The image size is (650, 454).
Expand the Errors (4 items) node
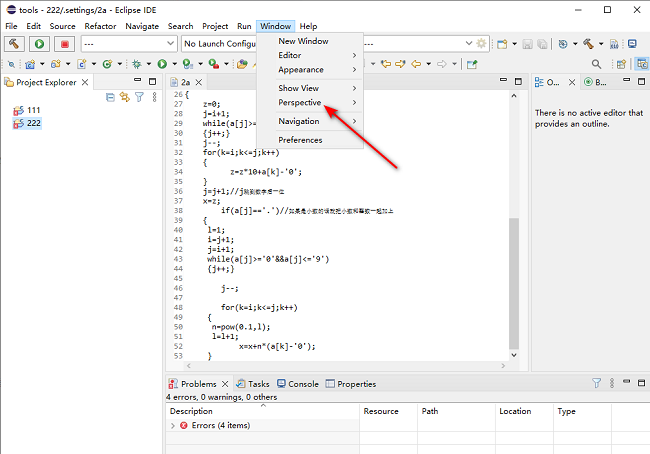(x=174, y=426)
